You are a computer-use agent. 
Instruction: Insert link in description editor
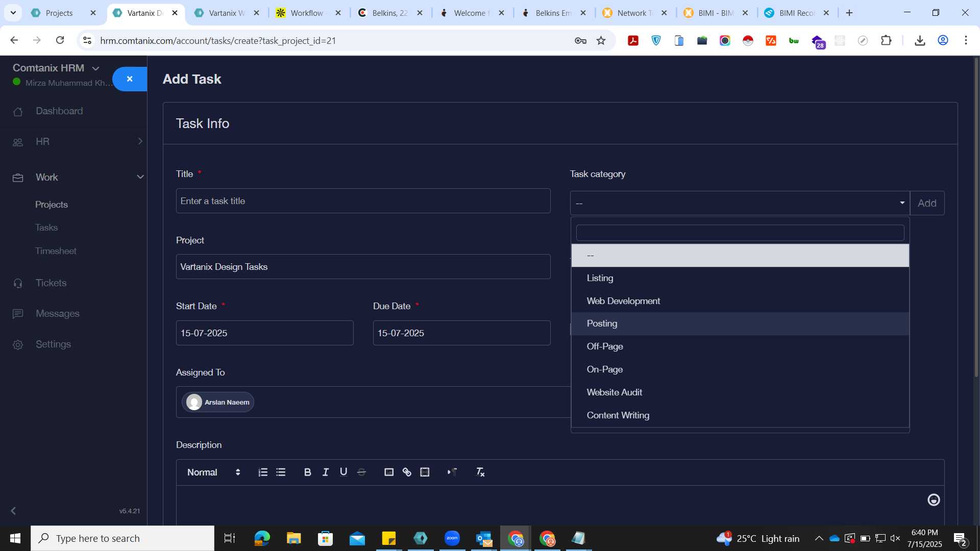point(407,472)
